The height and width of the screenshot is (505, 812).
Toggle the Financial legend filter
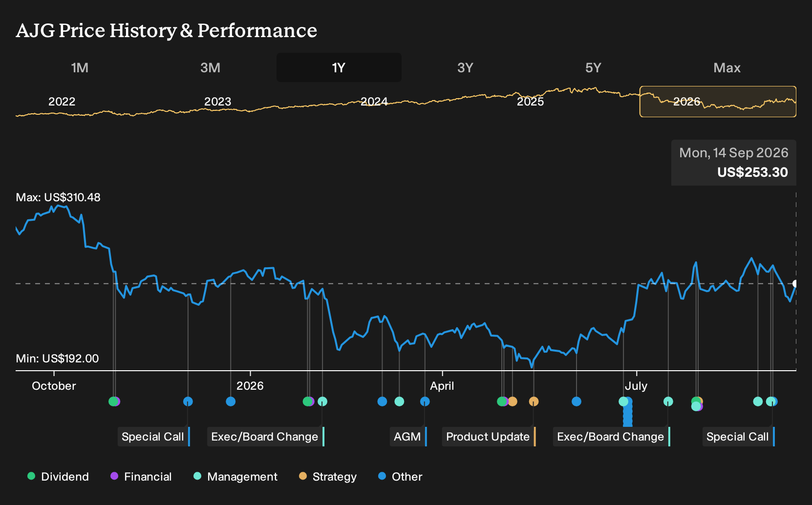[x=141, y=477]
